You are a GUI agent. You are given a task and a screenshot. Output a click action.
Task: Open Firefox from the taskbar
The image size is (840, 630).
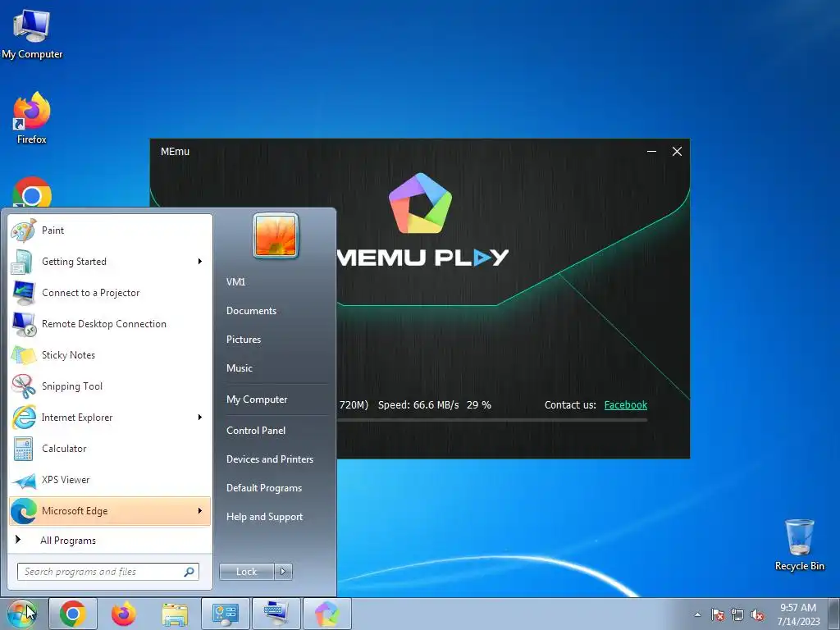point(124,614)
